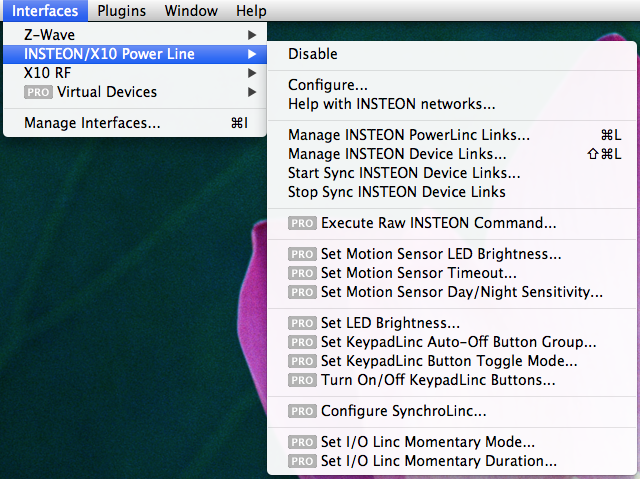This screenshot has height=479, width=640.
Task: Select Execute Raw INSTEON Command...
Action: click(452, 223)
